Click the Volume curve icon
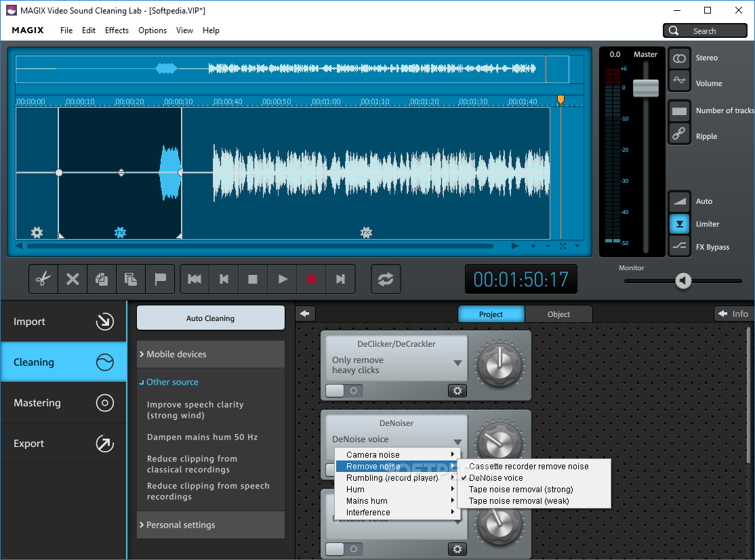The image size is (755, 560). pyautogui.click(x=679, y=81)
